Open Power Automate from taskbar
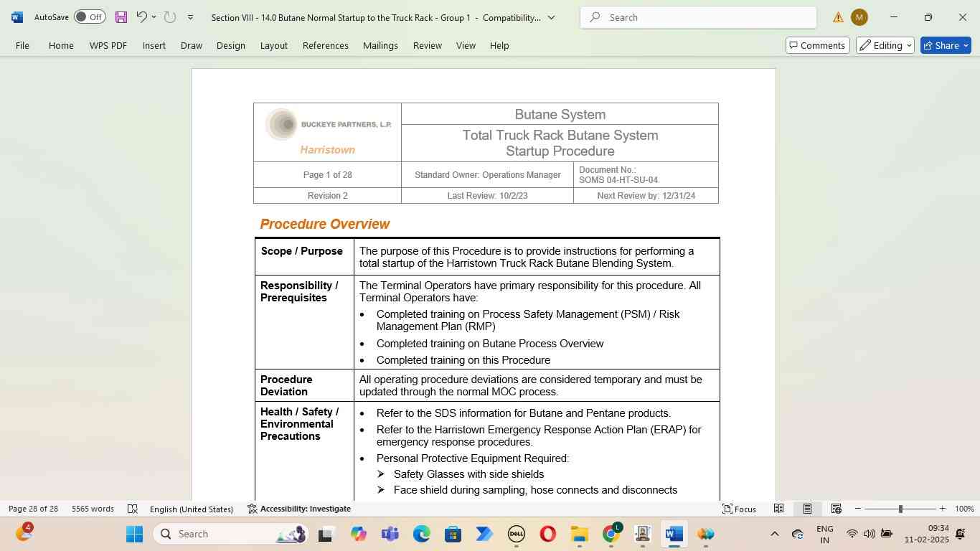 pyautogui.click(x=484, y=534)
